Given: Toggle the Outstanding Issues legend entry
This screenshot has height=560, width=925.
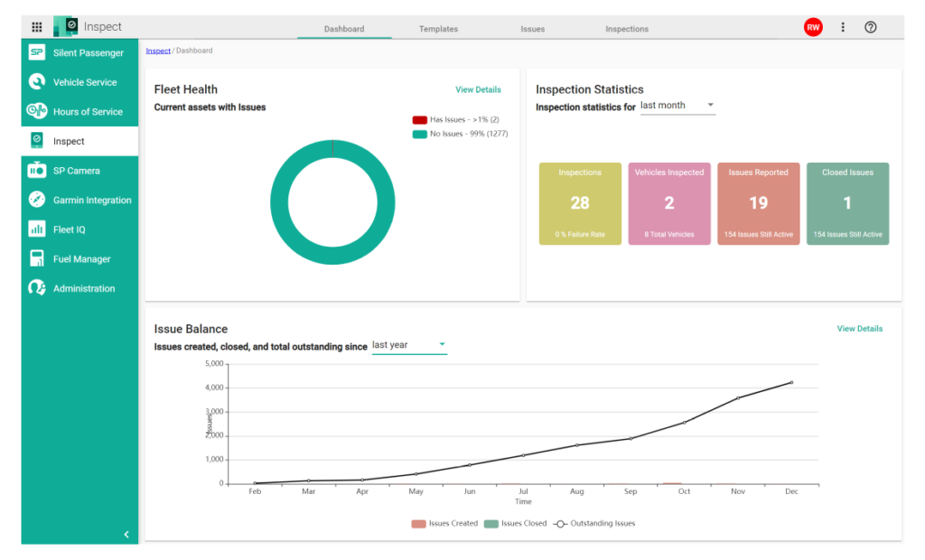Looking at the screenshot, I should click(x=598, y=523).
